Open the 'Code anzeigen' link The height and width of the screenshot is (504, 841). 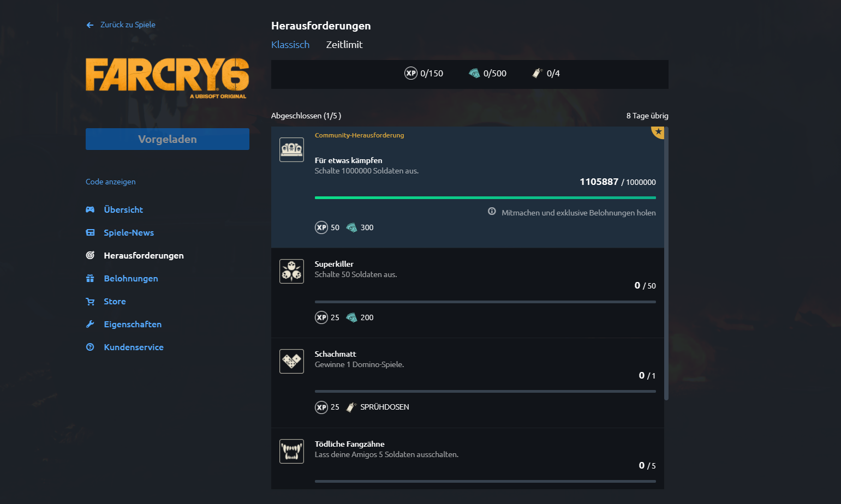click(x=111, y=182)
